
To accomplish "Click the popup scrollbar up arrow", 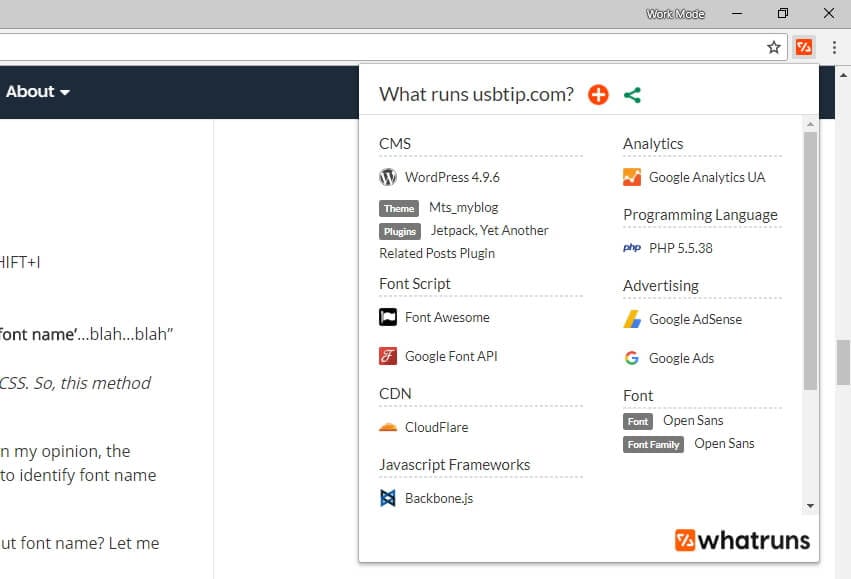I will coord(810,124).
